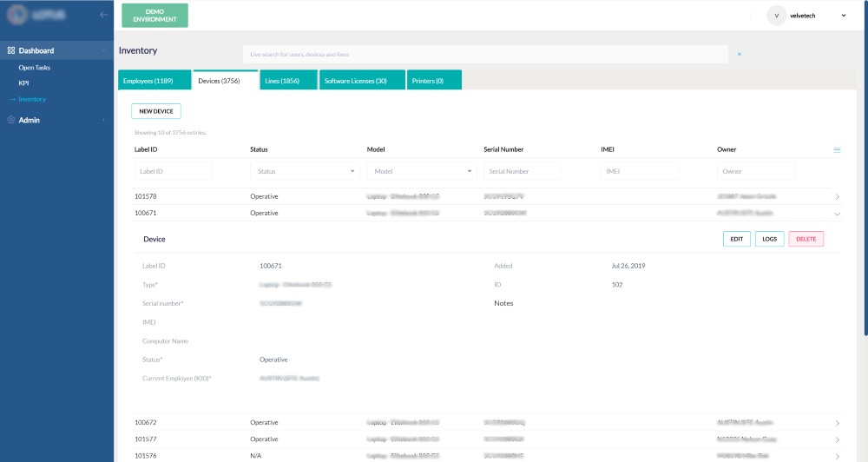Viewport: 868px width, 462px height.
Task: Click the NEW DEVICE button
Action: point(156,111)
